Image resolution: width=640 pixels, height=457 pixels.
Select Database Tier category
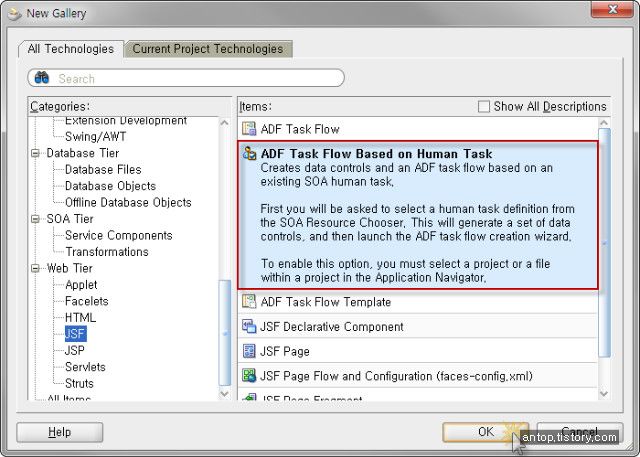(83, 153)
